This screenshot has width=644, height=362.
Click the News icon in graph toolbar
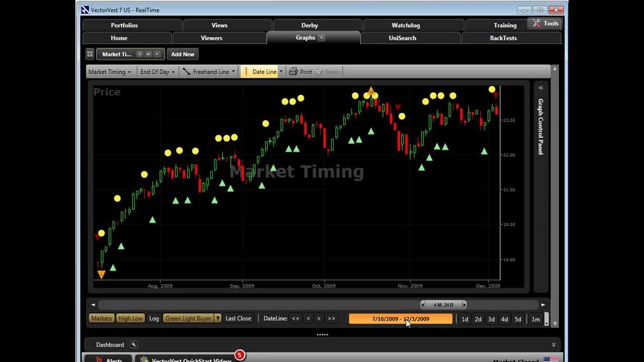(319, 72)
